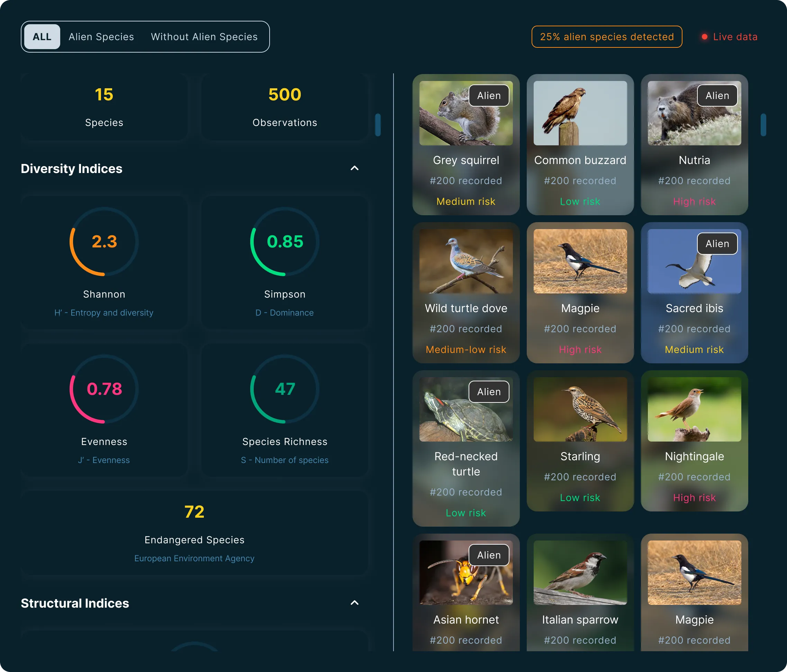This screenshot has height=672, width=787.
Task: Click the Medium-low risk label
Action: click(x=466, y=349)
